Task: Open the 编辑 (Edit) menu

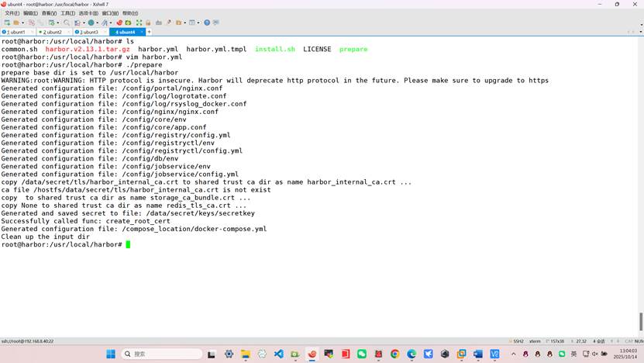Action: 30,13
